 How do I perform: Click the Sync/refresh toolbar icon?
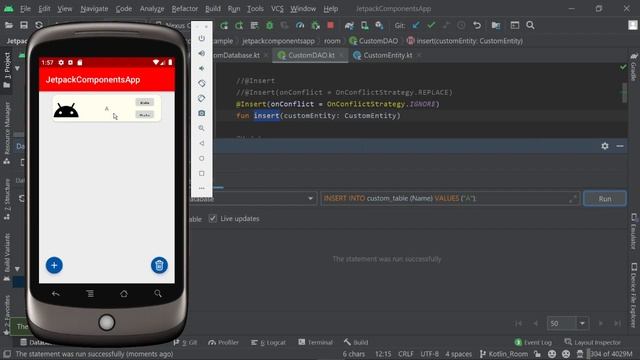[39, 25]
